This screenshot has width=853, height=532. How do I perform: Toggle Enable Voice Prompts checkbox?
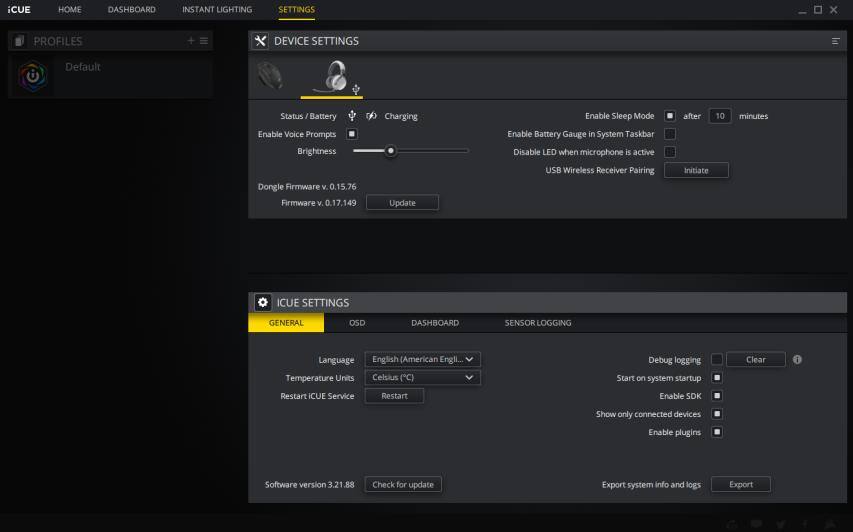point(352,134)
